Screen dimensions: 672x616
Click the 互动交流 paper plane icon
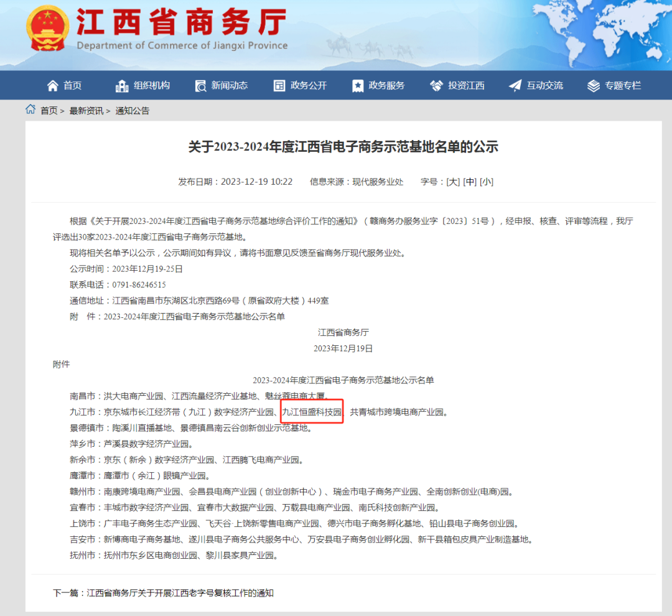515,86
